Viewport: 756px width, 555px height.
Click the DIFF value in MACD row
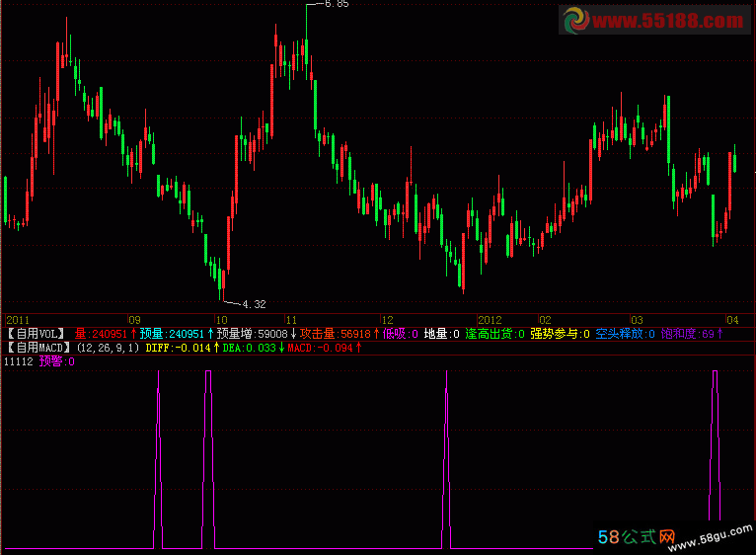[x=178, y=348]
